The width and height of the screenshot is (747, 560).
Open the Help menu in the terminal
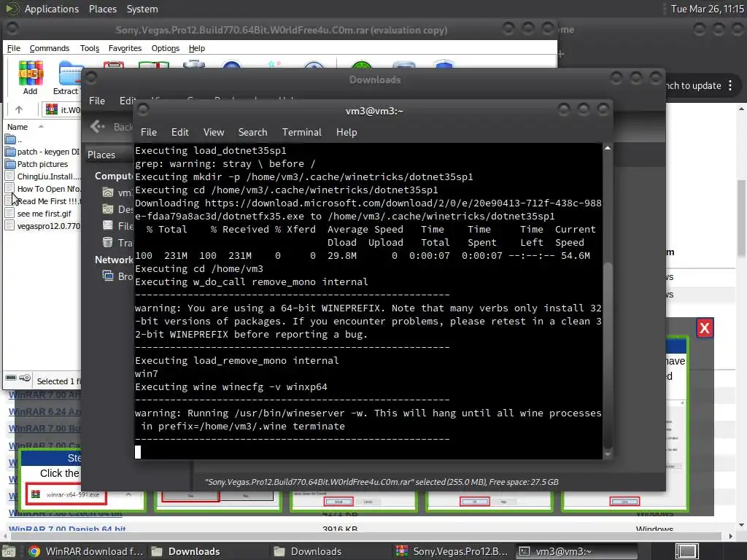tap(347, 133)
